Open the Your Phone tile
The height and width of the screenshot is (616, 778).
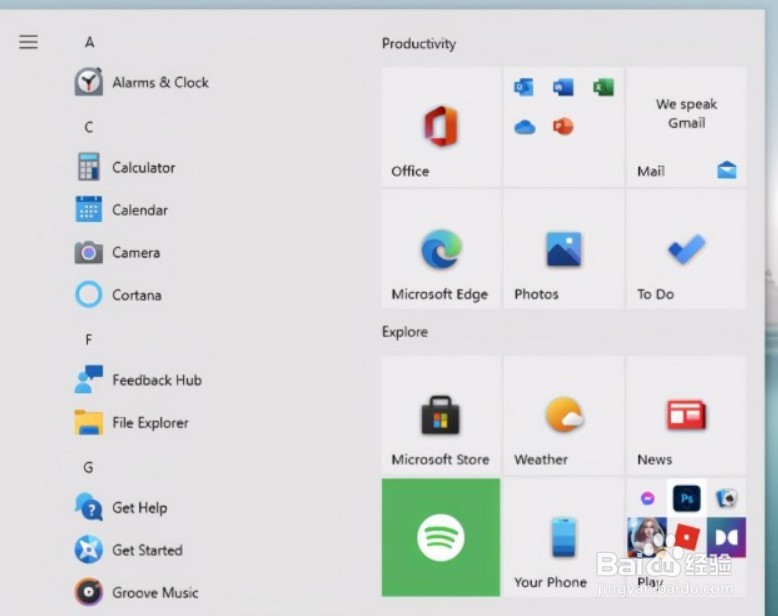pyautogui.click(x=563, y=537)
